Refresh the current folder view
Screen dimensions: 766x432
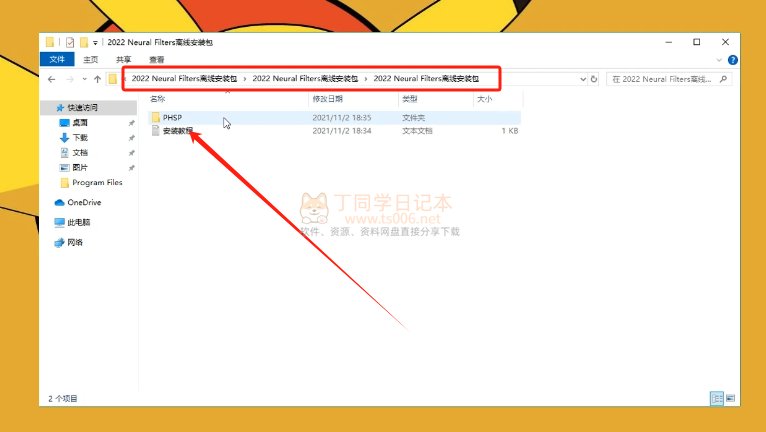point(594,79)
